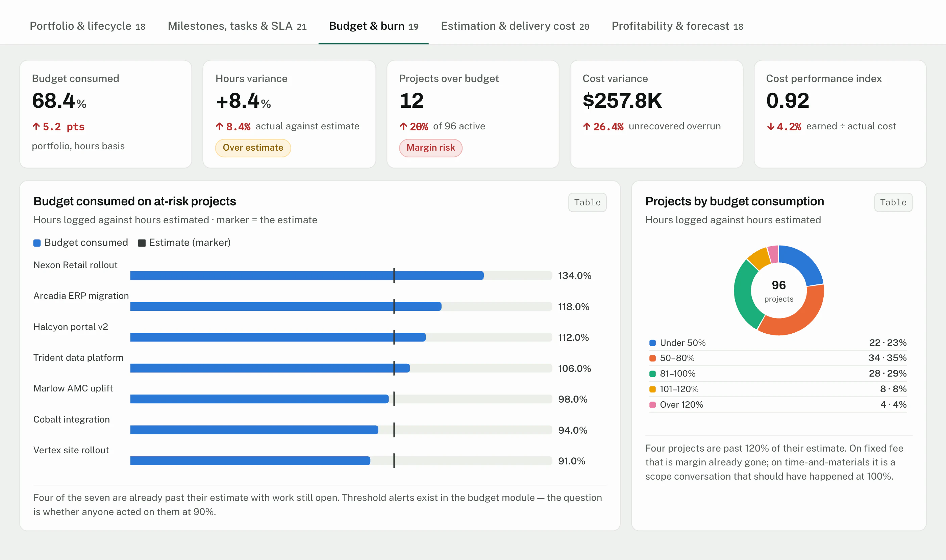The height and width of the screenshot is (560, 946).
Task: Click the donut chart center showing 96 projects
Action: [x=778, y=290]
